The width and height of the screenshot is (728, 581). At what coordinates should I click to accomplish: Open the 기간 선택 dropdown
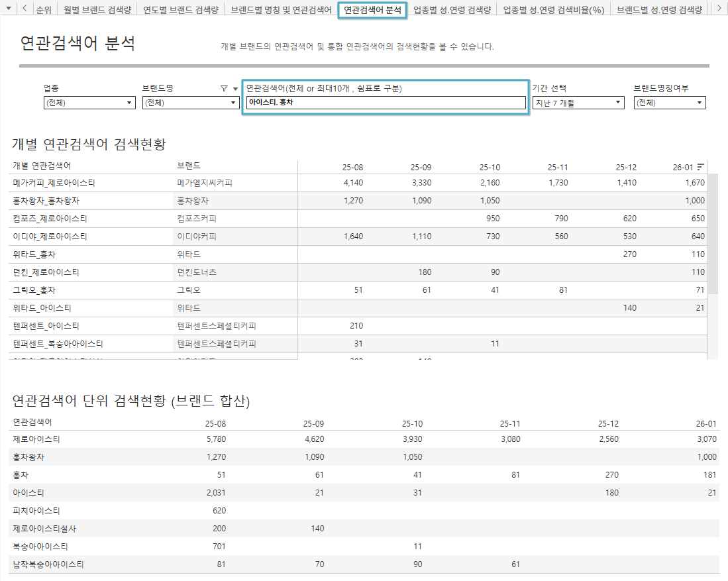tap(578, 103)
